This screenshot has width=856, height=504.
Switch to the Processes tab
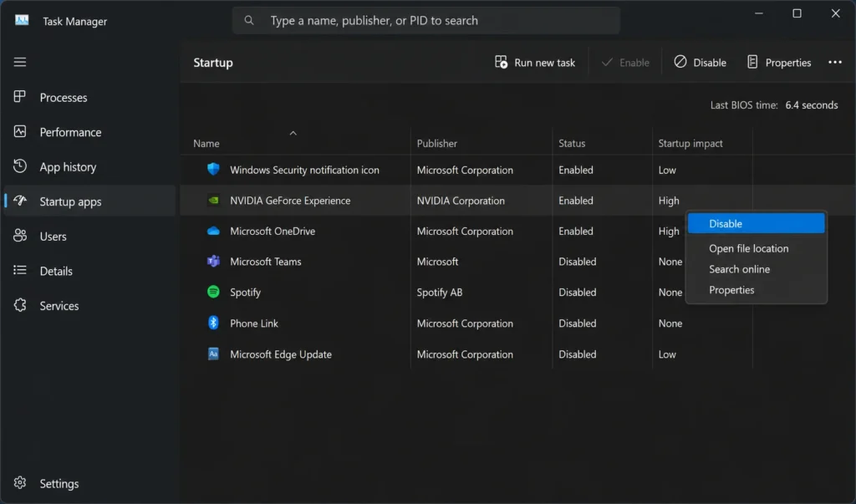tap(90, 97)
